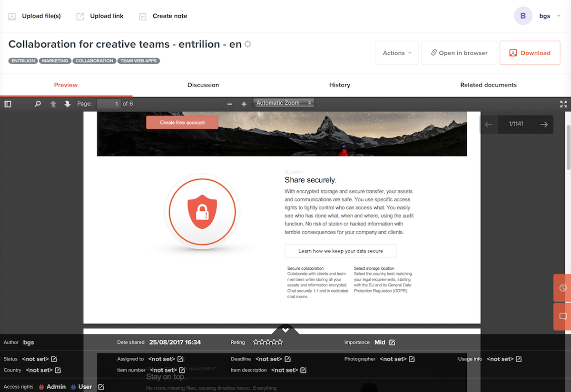Click the TEAM WEB APPS tag

click(x=138, y=61)
